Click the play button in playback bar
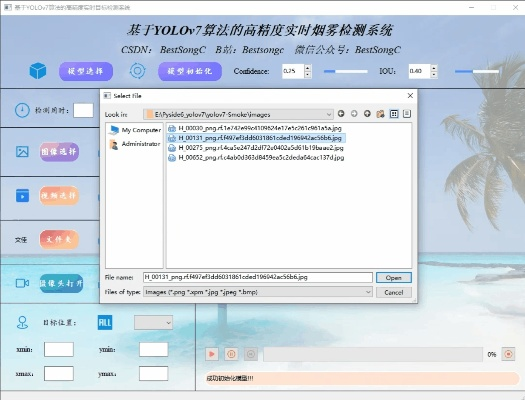The image size is (525, 400). (x=212, y=354)
